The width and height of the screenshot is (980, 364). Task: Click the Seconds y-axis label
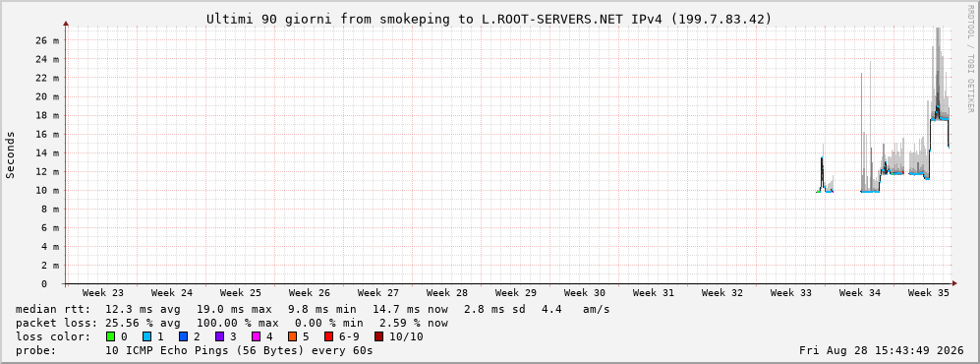[x=11, y=154]
